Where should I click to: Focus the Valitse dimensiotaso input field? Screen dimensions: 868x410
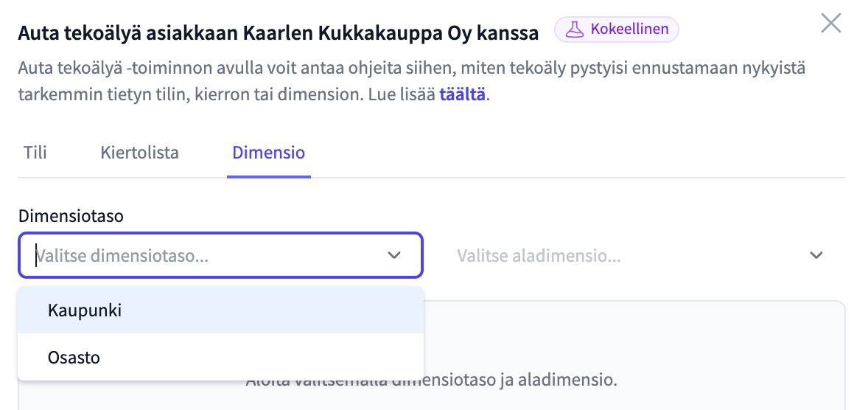click(x=199, y=256)
